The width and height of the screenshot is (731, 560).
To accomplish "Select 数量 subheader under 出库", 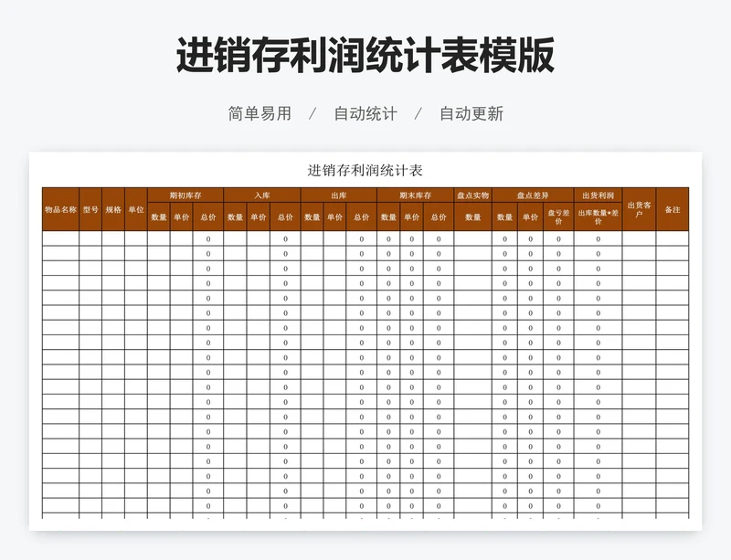I will click(312, 217).
